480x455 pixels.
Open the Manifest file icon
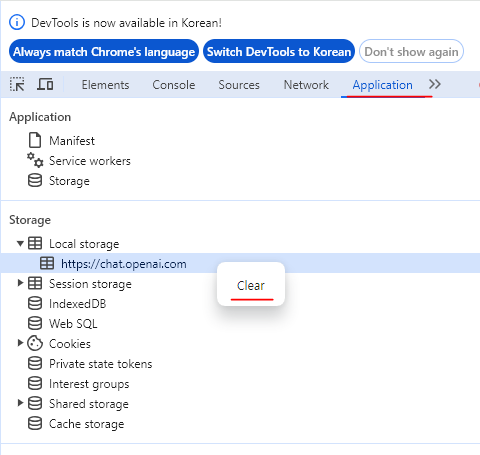(x=35, y=140)
